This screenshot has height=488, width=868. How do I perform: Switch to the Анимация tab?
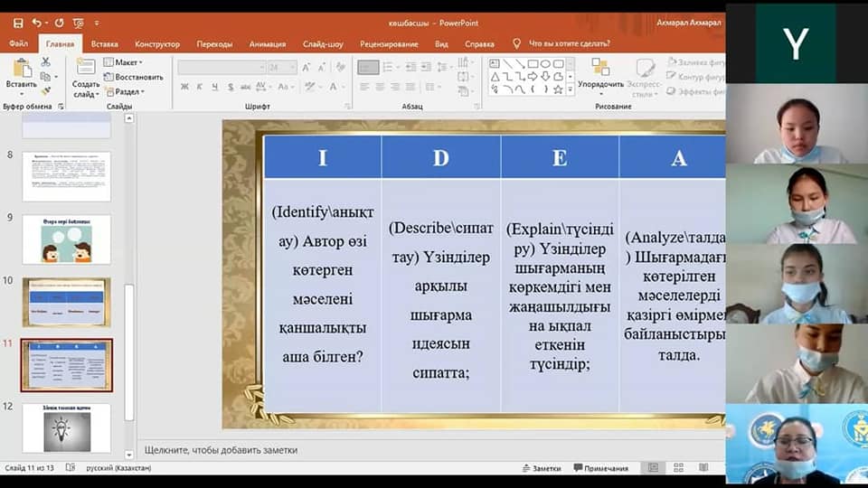(x=267, y=43)
